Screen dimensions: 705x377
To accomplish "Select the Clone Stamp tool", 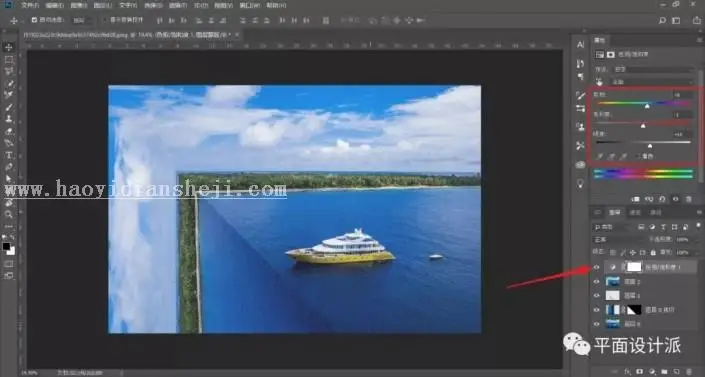I will [x=9, y=119].
